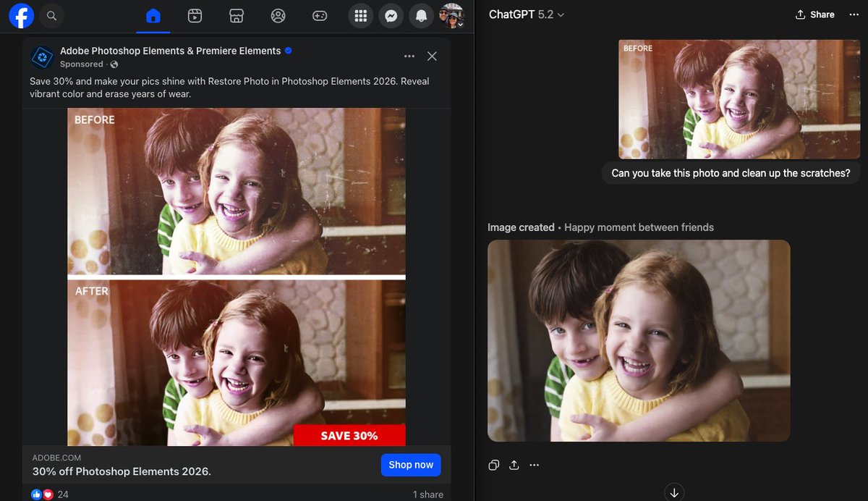This screenshot has width=868, height=501.
Task: Open the Reels video tab
Action: (195, 16)
